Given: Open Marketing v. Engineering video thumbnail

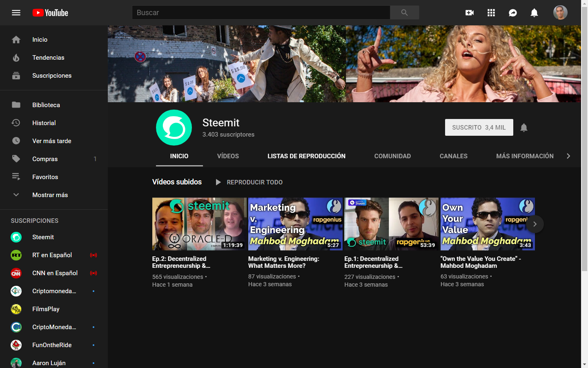Looking at the screenshot, I should coord(295,224).
